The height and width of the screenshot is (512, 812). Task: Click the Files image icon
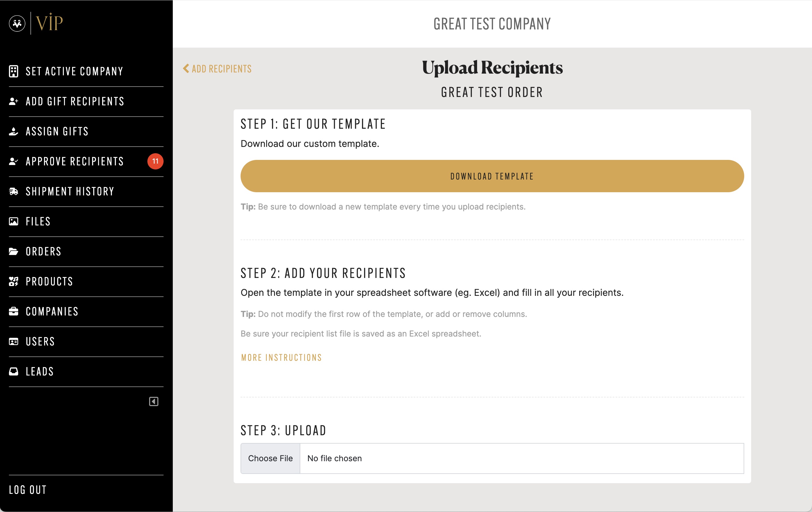[x=14, y=221]
